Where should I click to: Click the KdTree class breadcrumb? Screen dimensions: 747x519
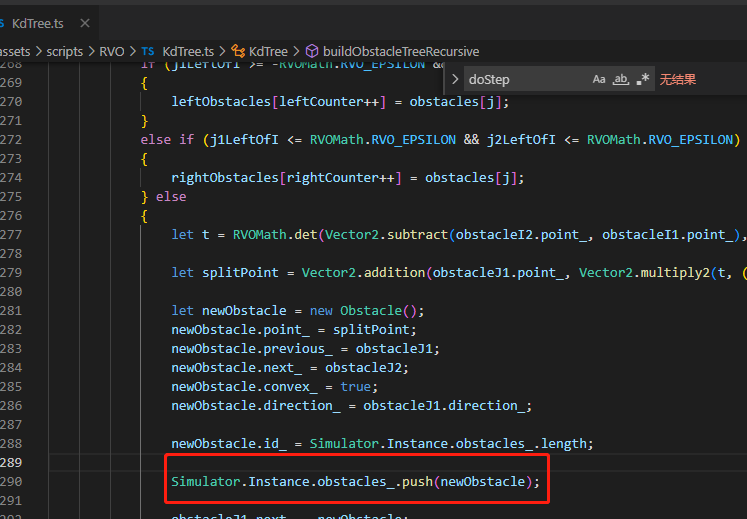pos(268,51)
